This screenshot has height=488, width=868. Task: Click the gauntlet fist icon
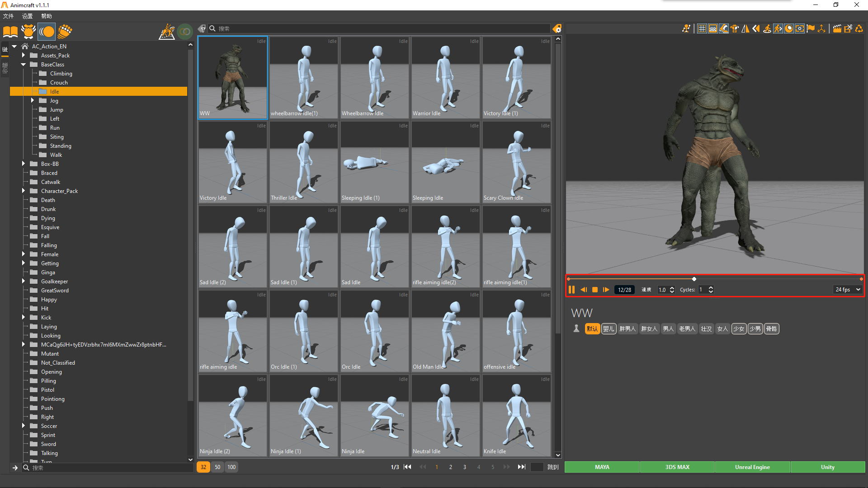[65, 32]
